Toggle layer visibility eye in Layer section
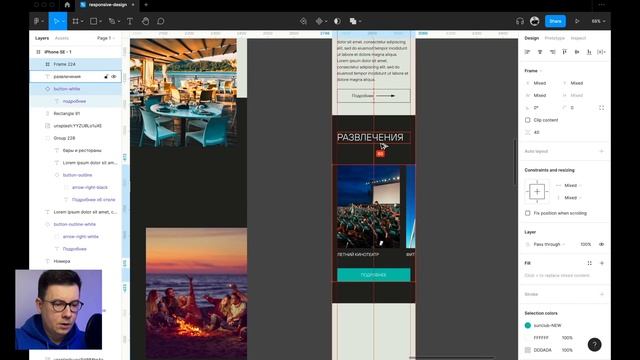Viewport: 640px width, 360px height. (x=601, y=244)
